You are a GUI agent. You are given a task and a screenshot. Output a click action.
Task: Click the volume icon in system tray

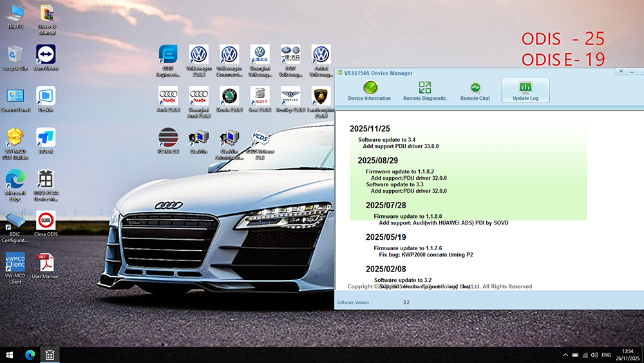(594, 355)
